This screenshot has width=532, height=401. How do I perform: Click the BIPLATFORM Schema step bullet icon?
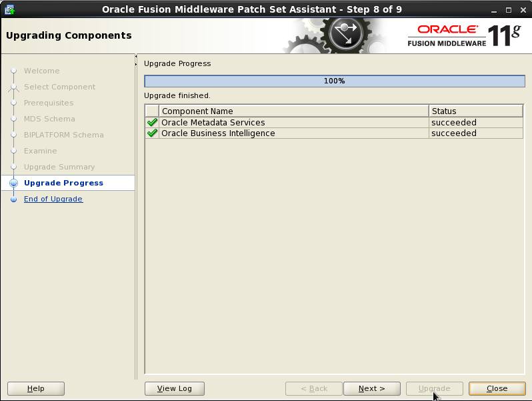click(13, 135)
